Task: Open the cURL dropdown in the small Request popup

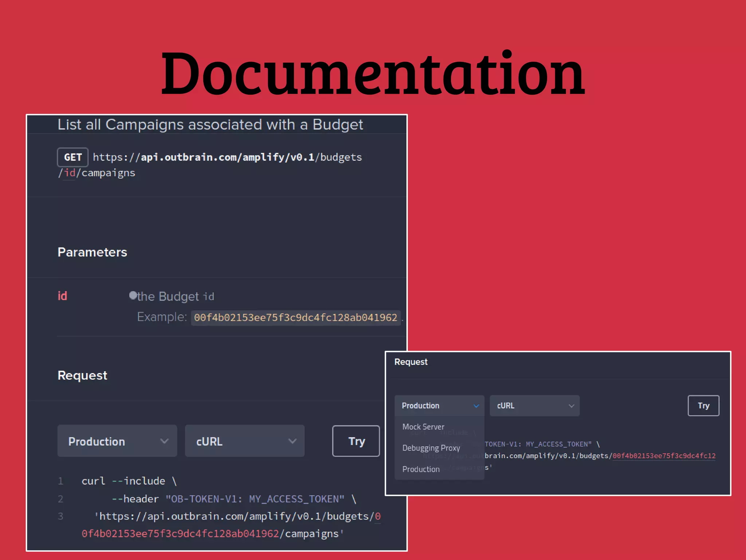Action: (x=534, y=406)
